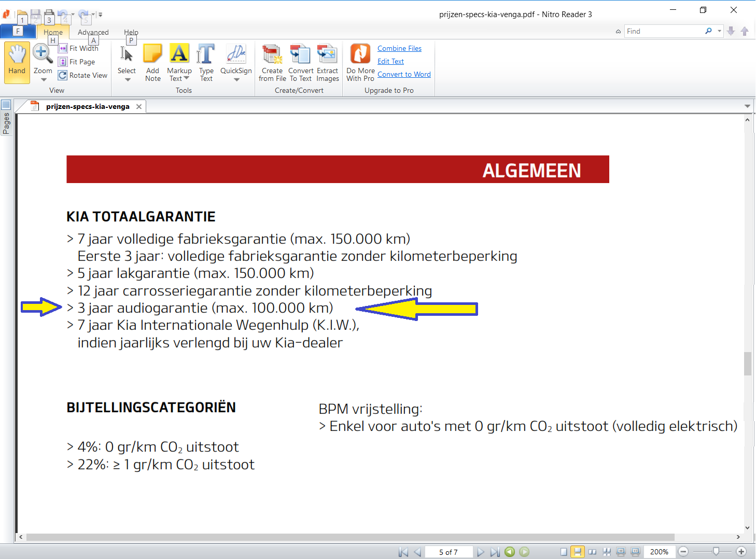Click Fit Width view option
This screenshot has height=559, width=756.
pos(78,48)
